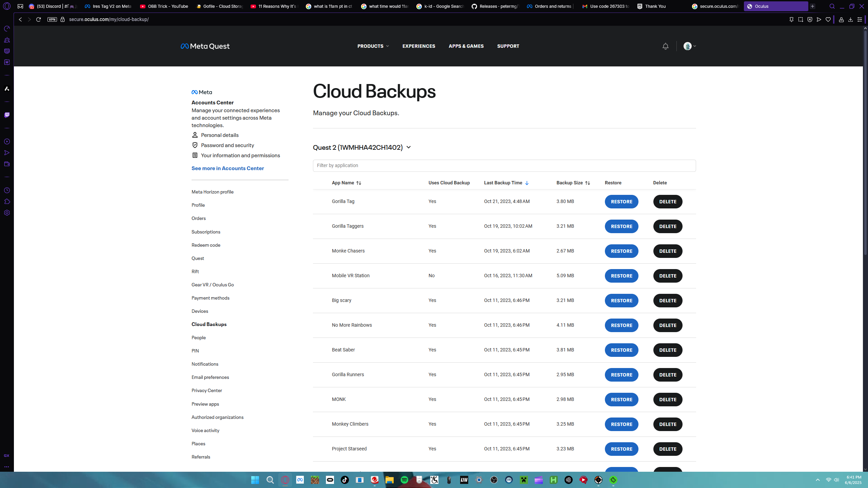
Task: Expand the PRODUCTS menu
Action: pos(373,46)
